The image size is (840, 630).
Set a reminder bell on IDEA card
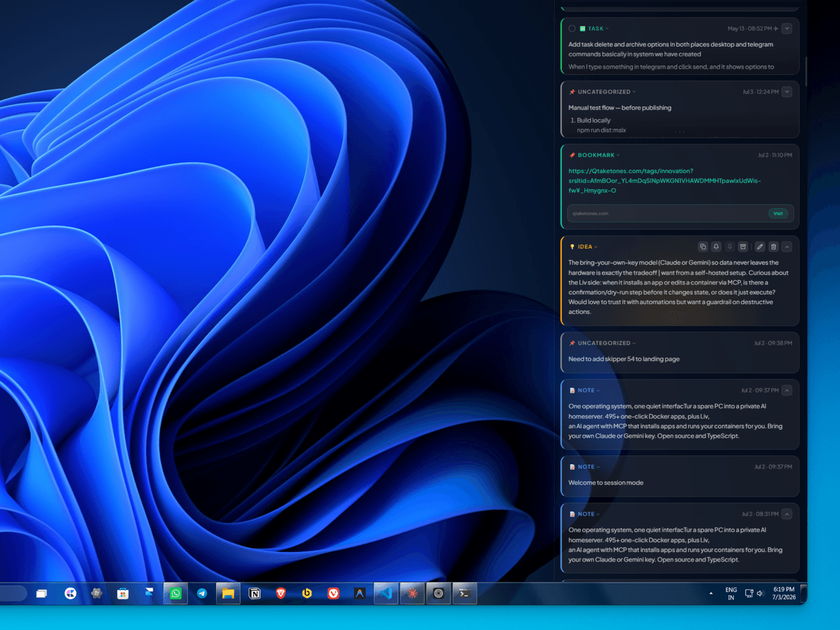pyautogui.click(x=716, y=247)
